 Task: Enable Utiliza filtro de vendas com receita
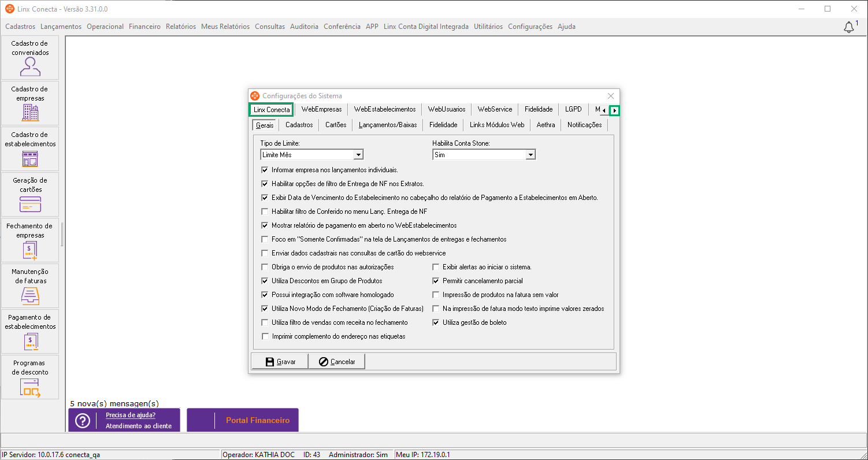pos(265,322)
